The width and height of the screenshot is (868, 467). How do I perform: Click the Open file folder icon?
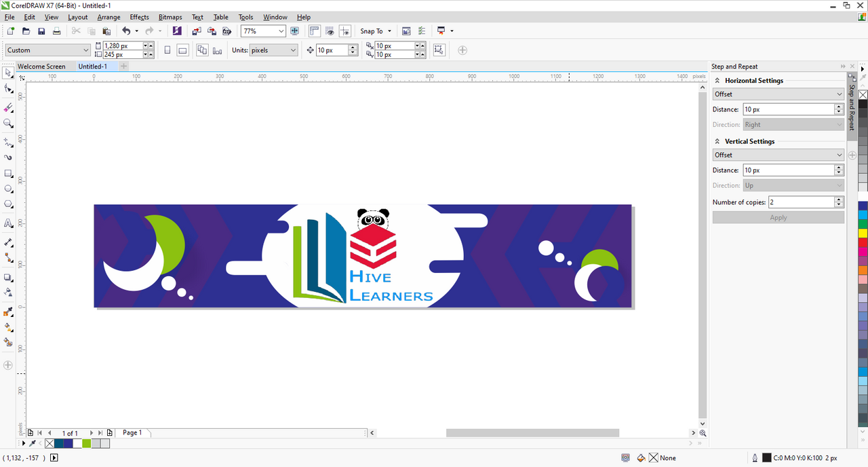tap(26, 31)
